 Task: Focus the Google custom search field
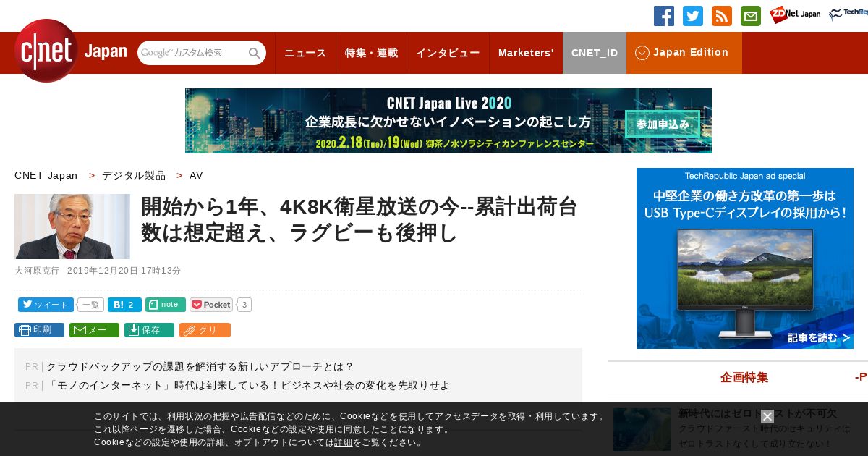[x=192, y=53]
